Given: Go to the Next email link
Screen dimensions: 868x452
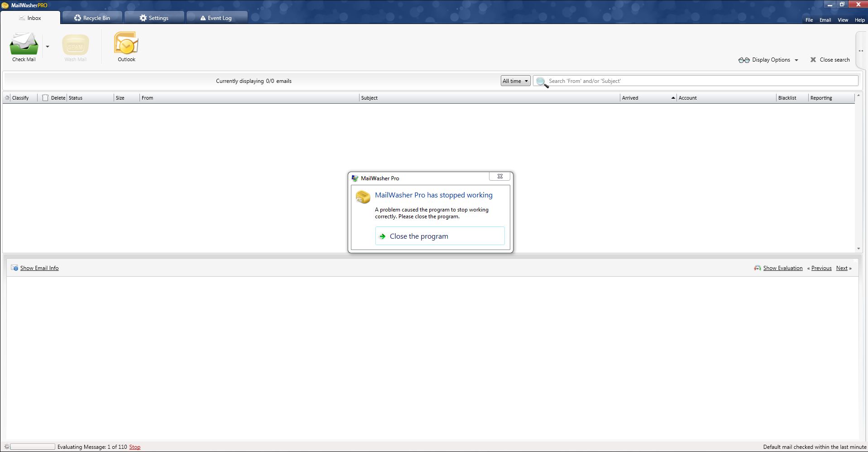Looking at the screenshot, I should 842,268.
